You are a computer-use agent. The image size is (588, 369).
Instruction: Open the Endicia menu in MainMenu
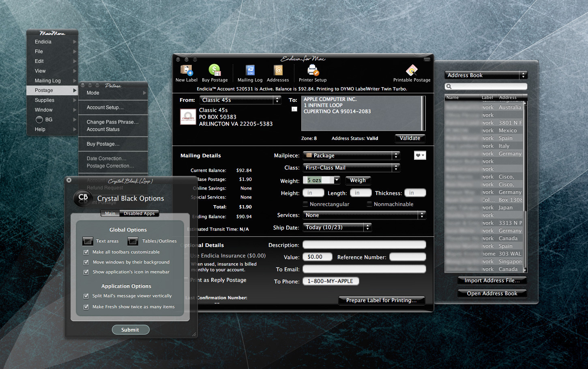click(52, 42)
